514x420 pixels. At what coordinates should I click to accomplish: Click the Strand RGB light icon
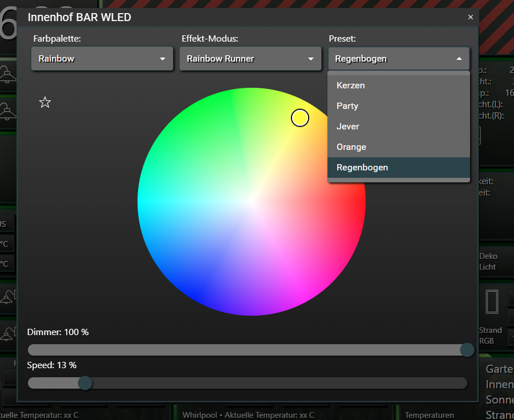pos(492,301)
